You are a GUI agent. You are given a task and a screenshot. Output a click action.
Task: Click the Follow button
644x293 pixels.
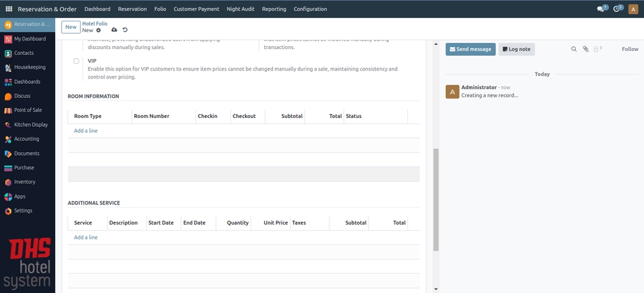tap(630, 49)
